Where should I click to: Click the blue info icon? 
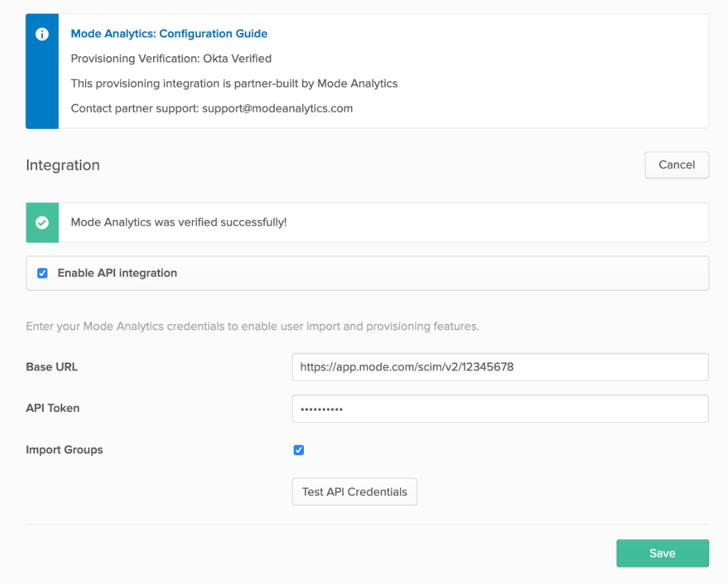[x=42, y=34]
